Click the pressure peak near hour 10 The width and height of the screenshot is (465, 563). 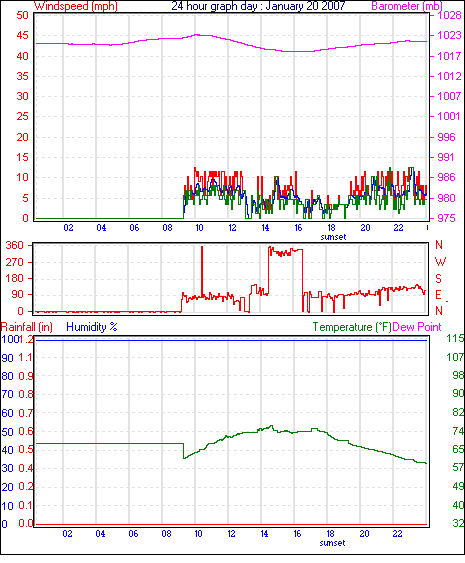196,34
